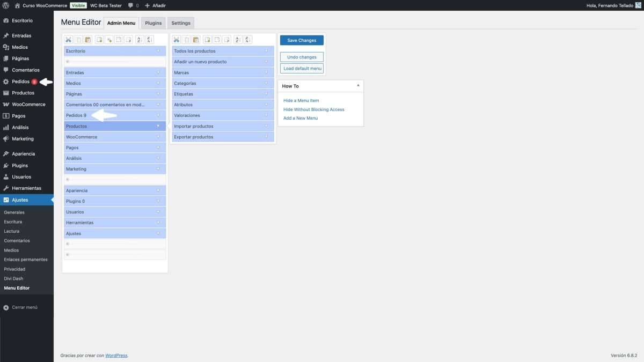This screenshot has height=362, width=644.
Task: Select Valoraciones in the submenu list
Action: [x=223, y=115]
